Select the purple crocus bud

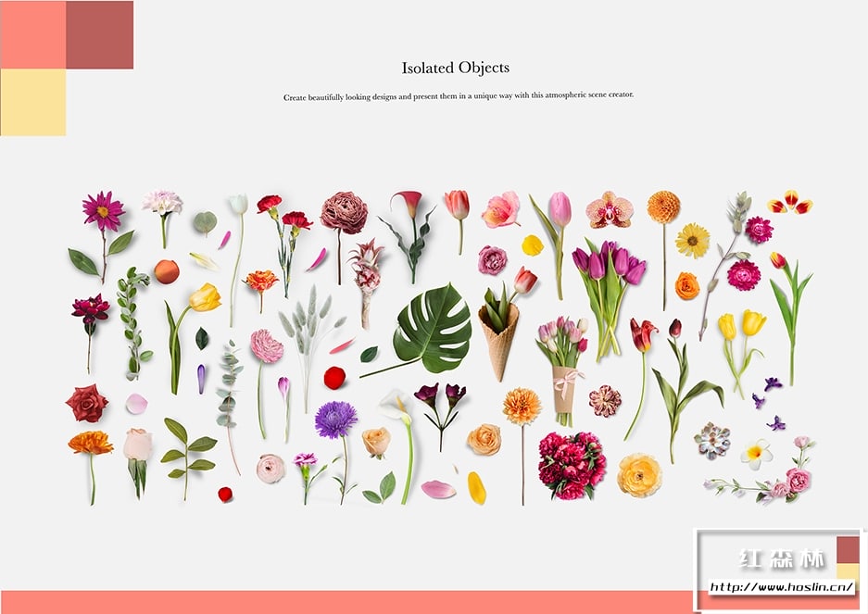(x=201, y=379)
